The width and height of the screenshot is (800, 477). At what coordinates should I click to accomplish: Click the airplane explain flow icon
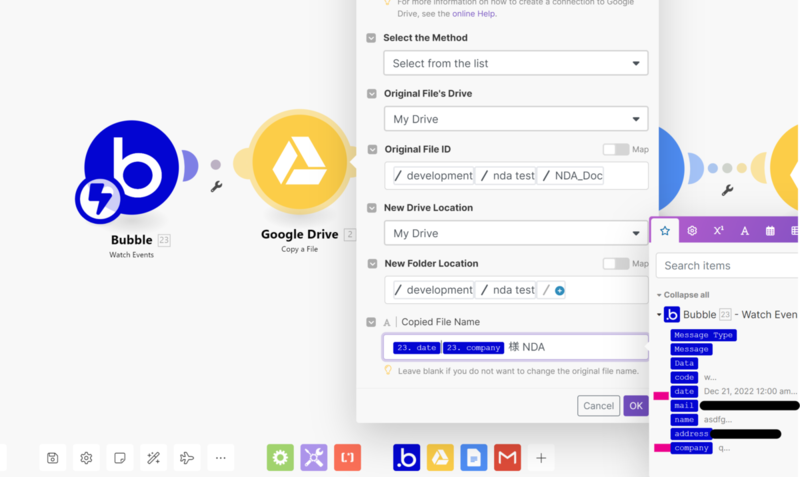click(187, 458)
